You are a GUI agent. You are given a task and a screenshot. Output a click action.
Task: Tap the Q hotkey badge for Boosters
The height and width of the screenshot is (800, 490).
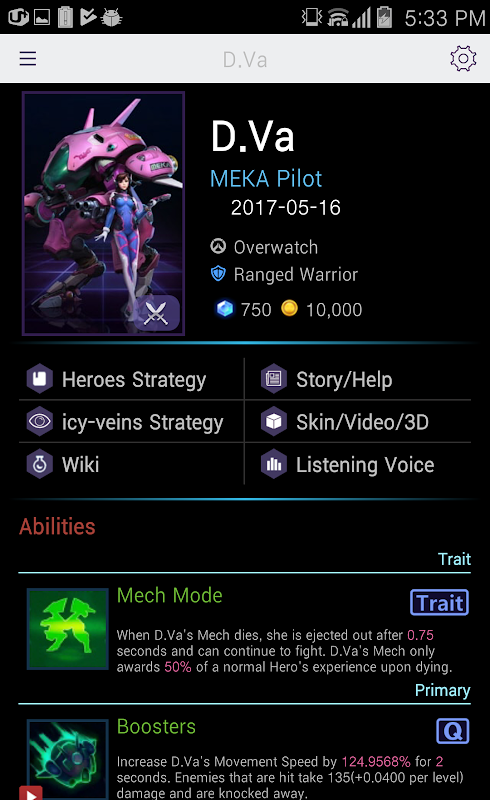click(453, 731)
